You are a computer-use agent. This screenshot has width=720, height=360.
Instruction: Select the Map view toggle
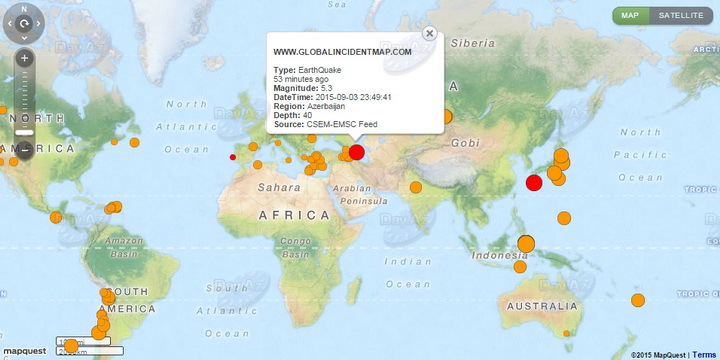coord(630,16)
